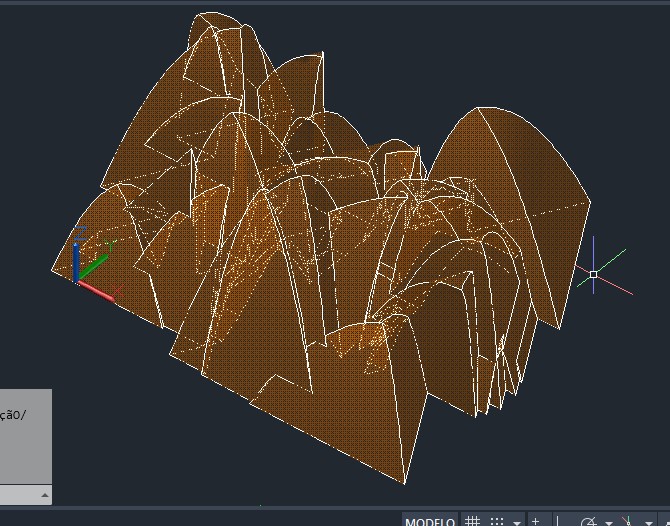The width and height of the screenshot is (670, 526).
Task: Open isometric drafting plane dropdown arrow
Action: [649, 522]
